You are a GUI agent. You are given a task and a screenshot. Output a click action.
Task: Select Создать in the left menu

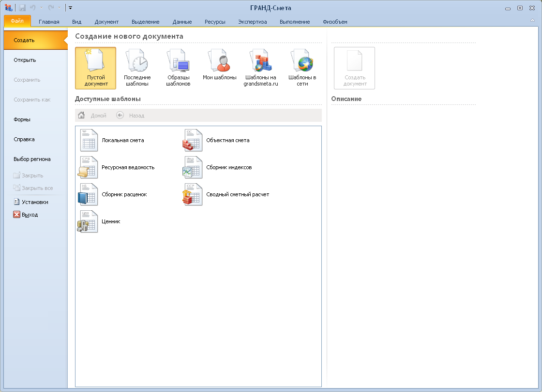coord(36,40)
